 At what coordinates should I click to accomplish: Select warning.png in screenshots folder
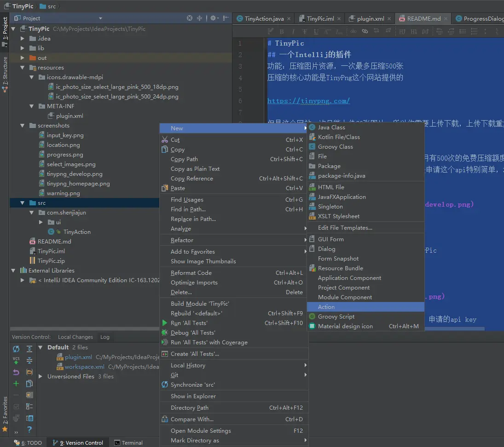pos(64,193)
